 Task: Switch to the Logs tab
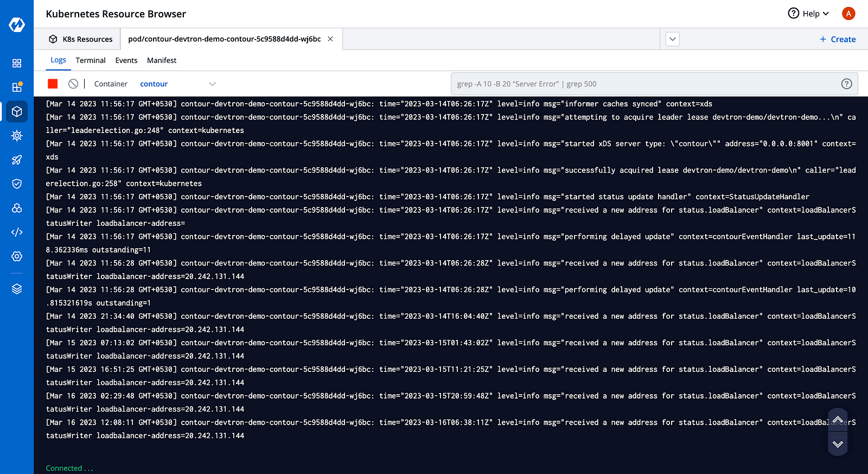coord(58,60)
